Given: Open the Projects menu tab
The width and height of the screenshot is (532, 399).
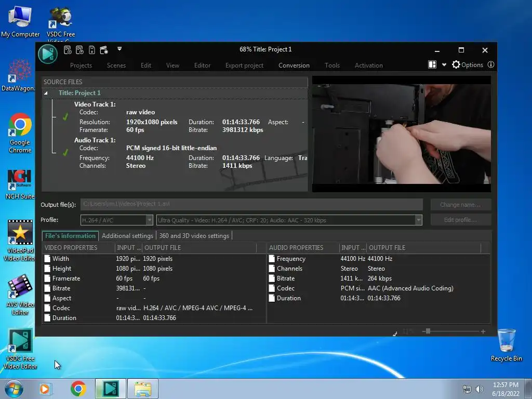Looking at the screenshot, I should tap(81, 65).
